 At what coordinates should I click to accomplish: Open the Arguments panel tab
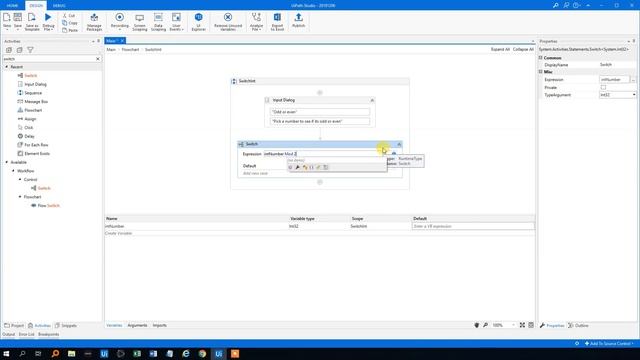tap(137, 325)
